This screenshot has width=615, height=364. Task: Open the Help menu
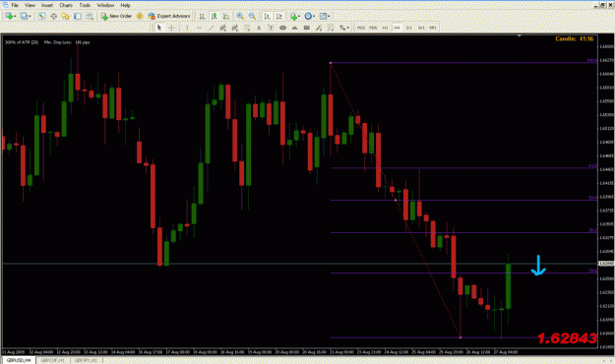click(x=126, y=5)
